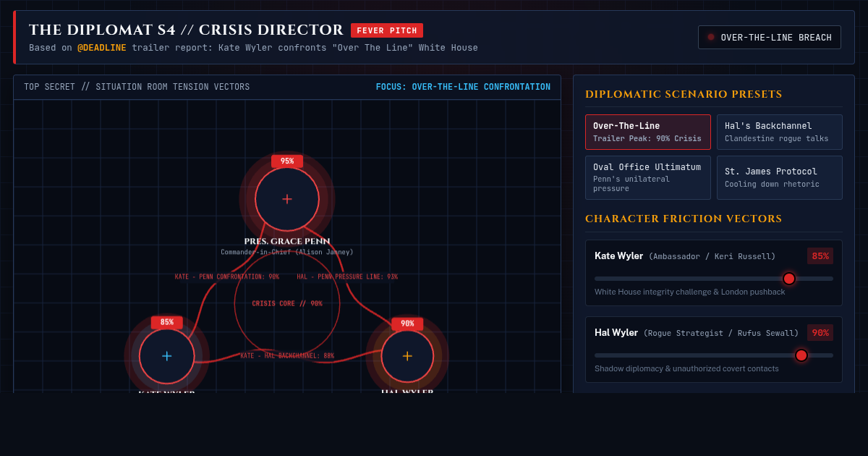868x456 pixels.
Task: Click the Hal Wyler 90% value box
Action: click(820, 332)
